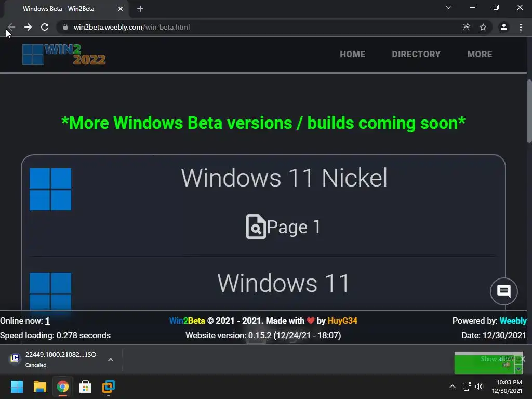Go forward to next page

(x=28, y=27)
